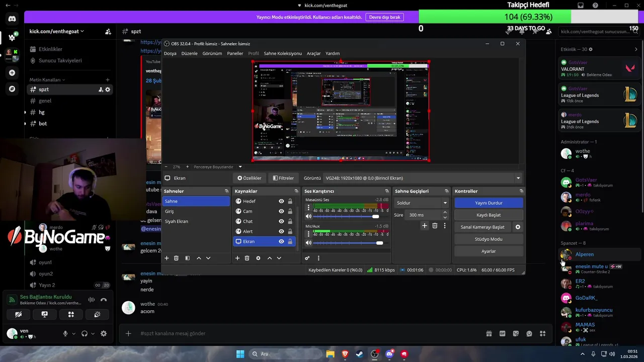
Task: Open Masaüstü Ses channel options menu
Action: pyautogui.click(x=308, y=207)
